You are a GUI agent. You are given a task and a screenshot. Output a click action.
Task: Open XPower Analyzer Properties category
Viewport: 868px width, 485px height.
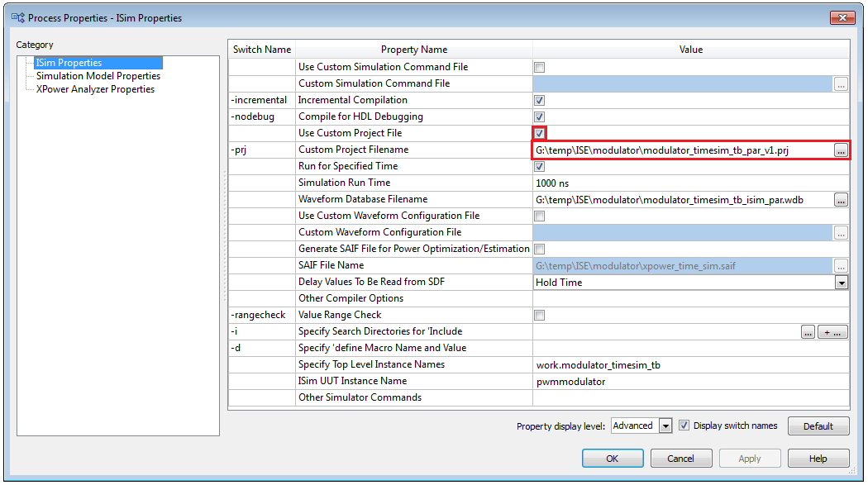95,89
